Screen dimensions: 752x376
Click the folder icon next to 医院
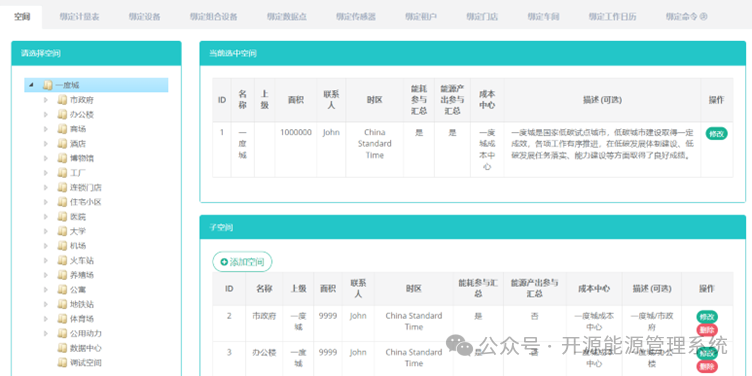click(x=62, y=216)
